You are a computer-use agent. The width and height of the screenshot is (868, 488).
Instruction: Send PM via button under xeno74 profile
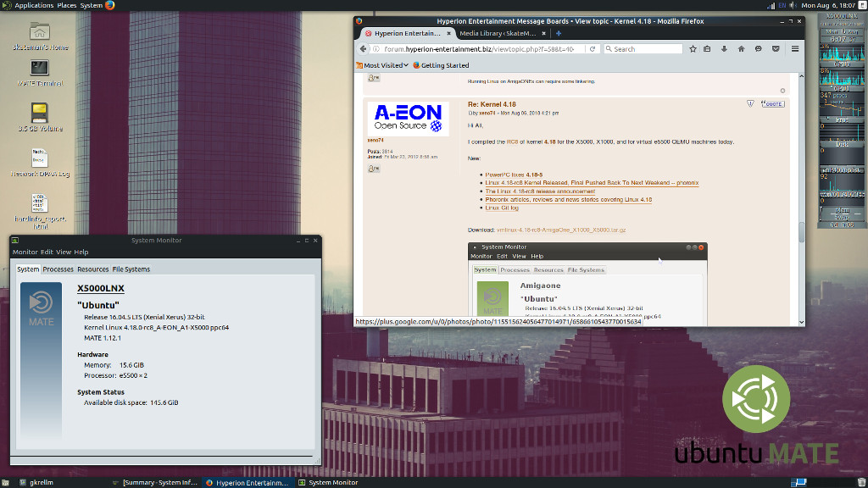tap(374, 169)
